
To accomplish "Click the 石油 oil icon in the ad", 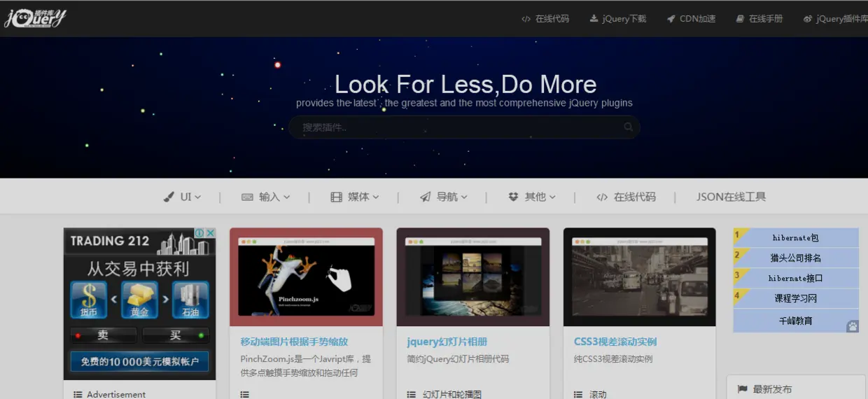I will 190,300.
